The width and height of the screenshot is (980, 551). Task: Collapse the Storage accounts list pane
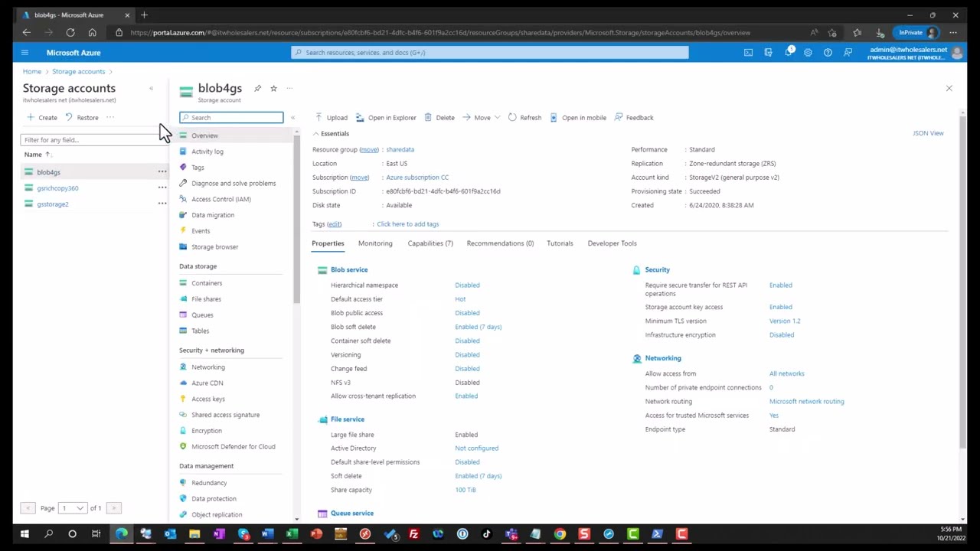[x=151, y=89]
